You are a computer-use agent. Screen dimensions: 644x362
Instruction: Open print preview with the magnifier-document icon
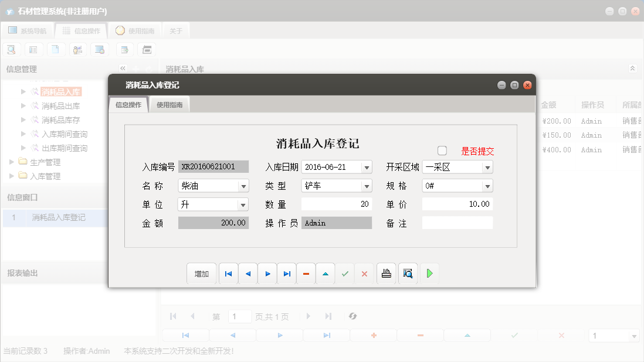point(408,274)
